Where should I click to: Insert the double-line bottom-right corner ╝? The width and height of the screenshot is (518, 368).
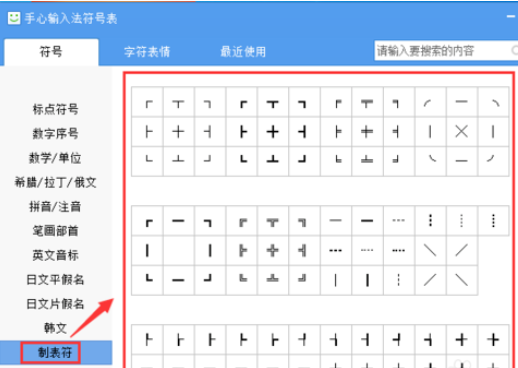pos(304,280)
